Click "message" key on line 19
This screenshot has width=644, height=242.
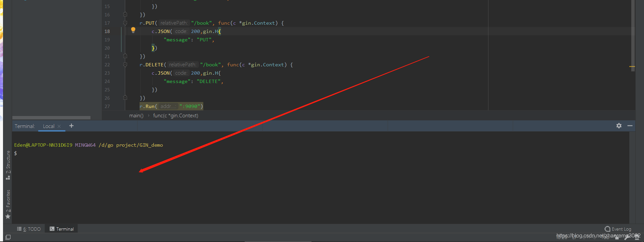pyautogui.click(x=177, y=40)
